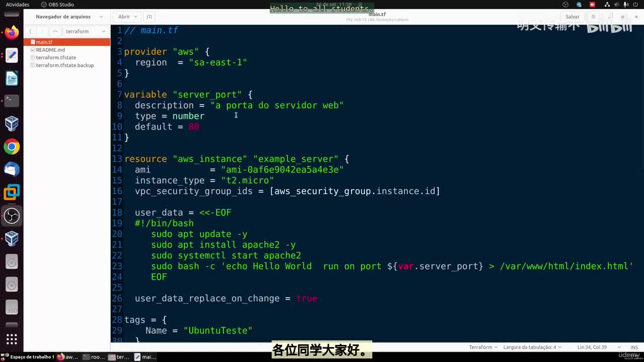Open the power menu in top bar
This screenshot has width=644, height=362.
[634, 5]
